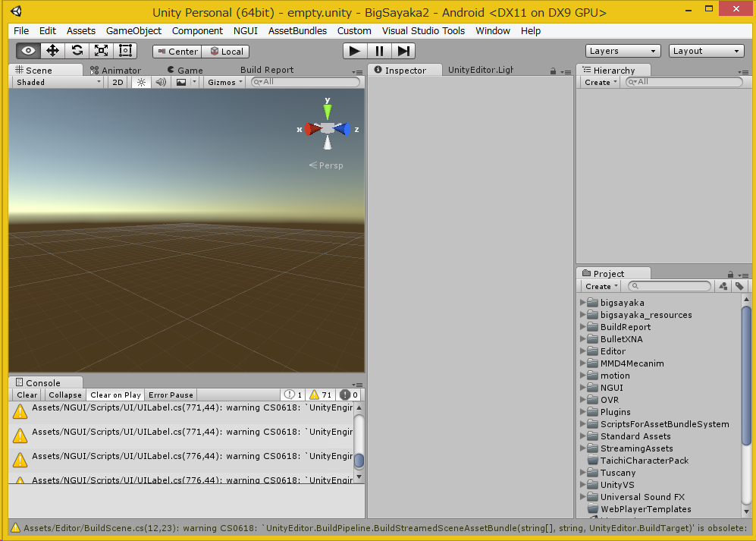The image size is (756, 541).
Task: Open the Gizmos dropdown
Action: [224, 82]
